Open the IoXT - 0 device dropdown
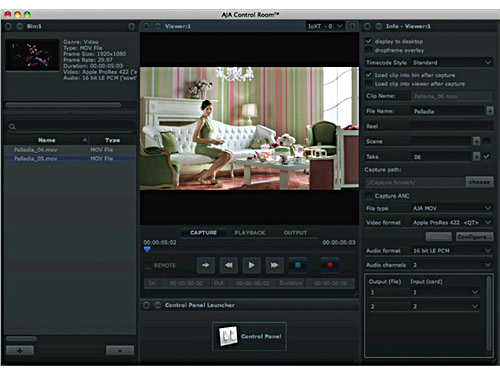 tap(325, 26)
